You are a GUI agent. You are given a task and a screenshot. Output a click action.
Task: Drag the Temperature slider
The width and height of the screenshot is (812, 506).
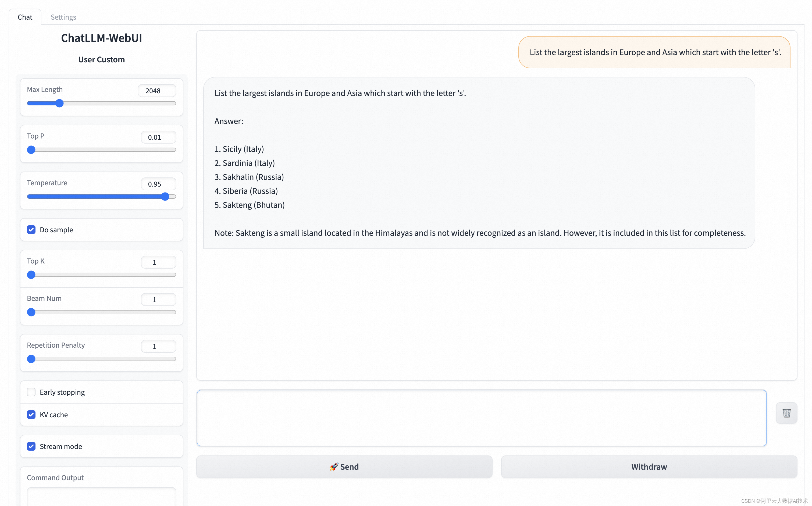click(166, 196)
